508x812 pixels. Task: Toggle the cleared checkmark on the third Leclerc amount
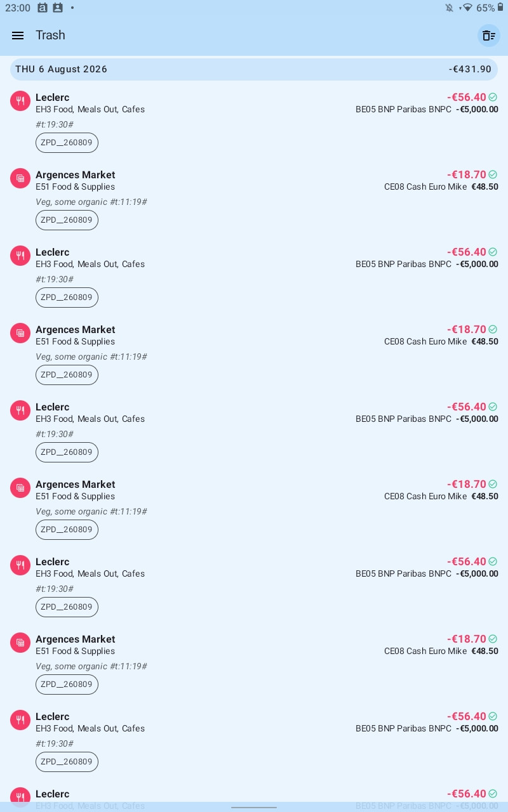pos(493,407)
